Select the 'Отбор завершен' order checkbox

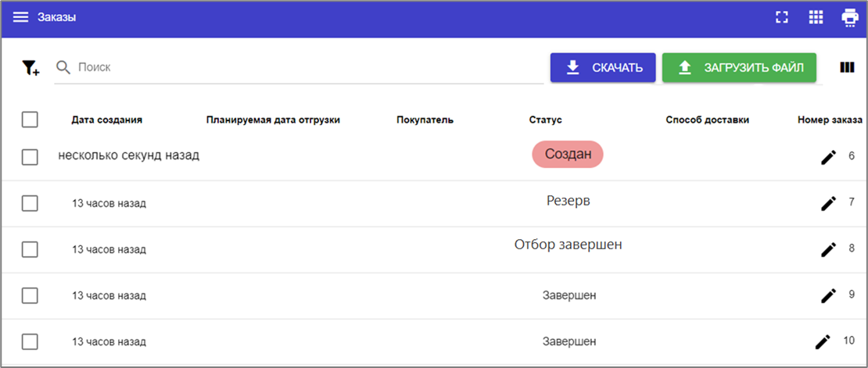point(30,249)
